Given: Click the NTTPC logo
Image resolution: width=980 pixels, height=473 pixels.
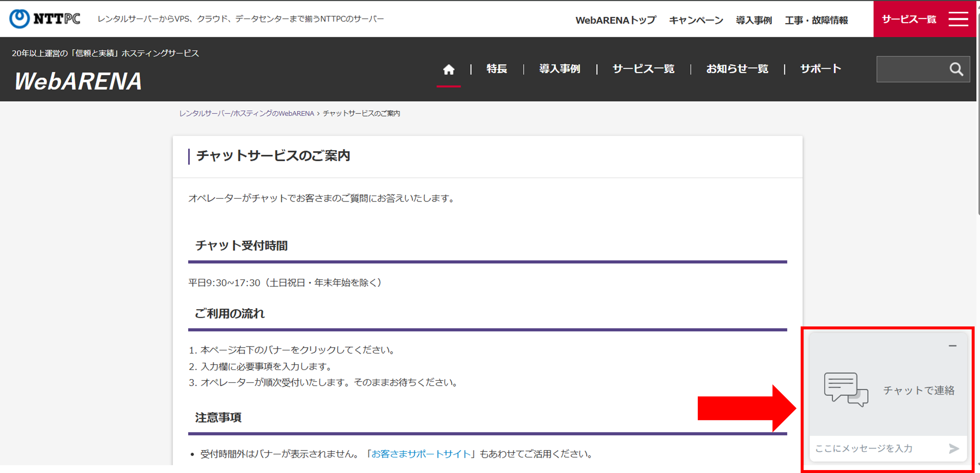Looking at the screenshot, I should [x=45, y=19].
